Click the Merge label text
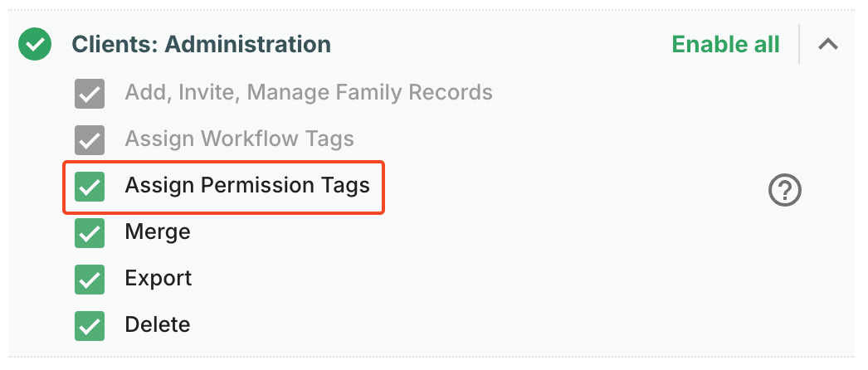This screenshot has height=370, width=868. pyautogui.click(x=158, y=231)
